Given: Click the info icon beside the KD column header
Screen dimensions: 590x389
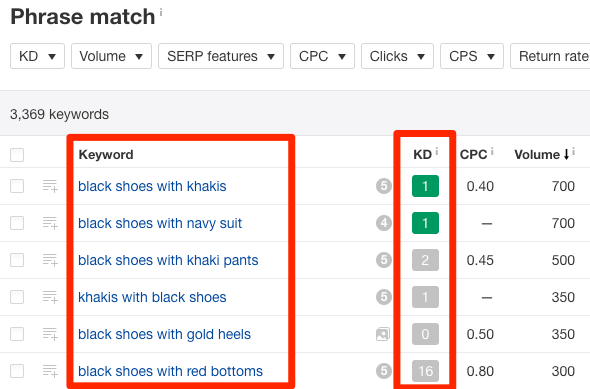Looking at the screenshot, I should [437, 151].
